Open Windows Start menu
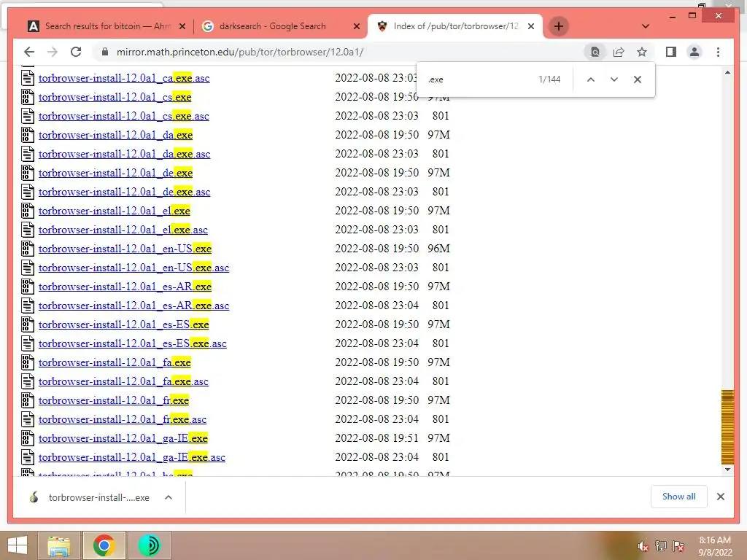The height and width of the screenshot is (560, 747). (x=18, y=545)
